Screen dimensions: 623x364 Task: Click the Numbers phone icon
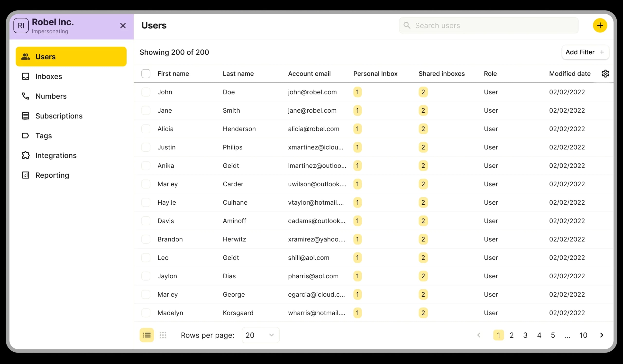click(26, 96)
